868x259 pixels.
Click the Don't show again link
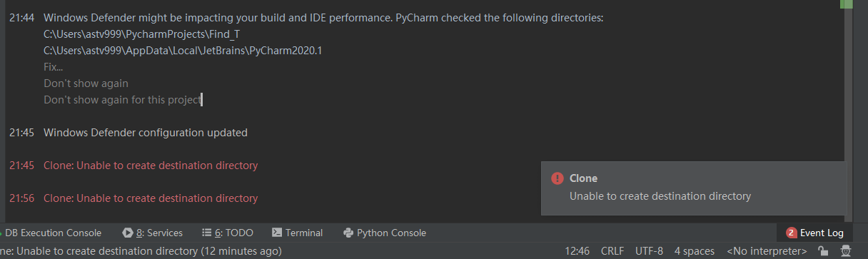coord(86,83)
